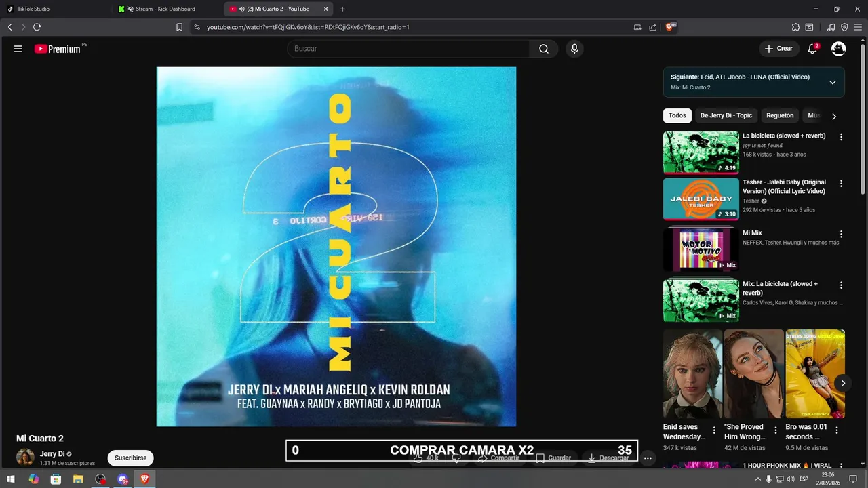This screenshot has height=488, width=868.
Task: Go to YouTube Premium home logo
Action: click(x=58, y=49)
